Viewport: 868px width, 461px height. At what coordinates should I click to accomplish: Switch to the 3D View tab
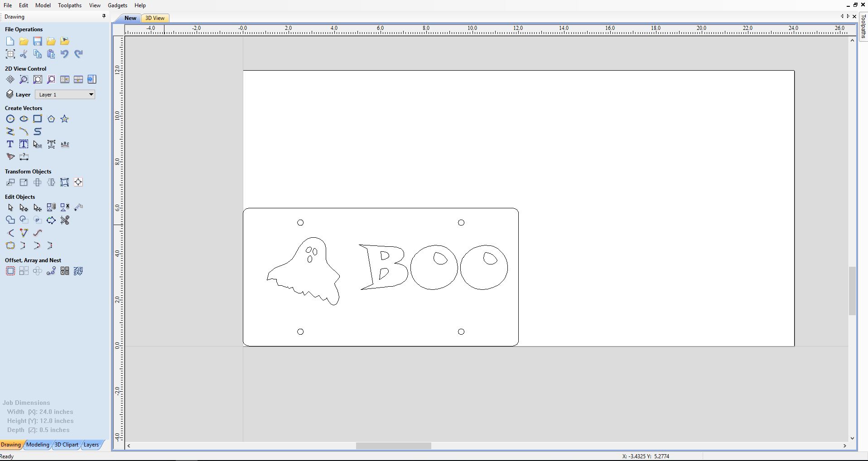click(155, 18)
